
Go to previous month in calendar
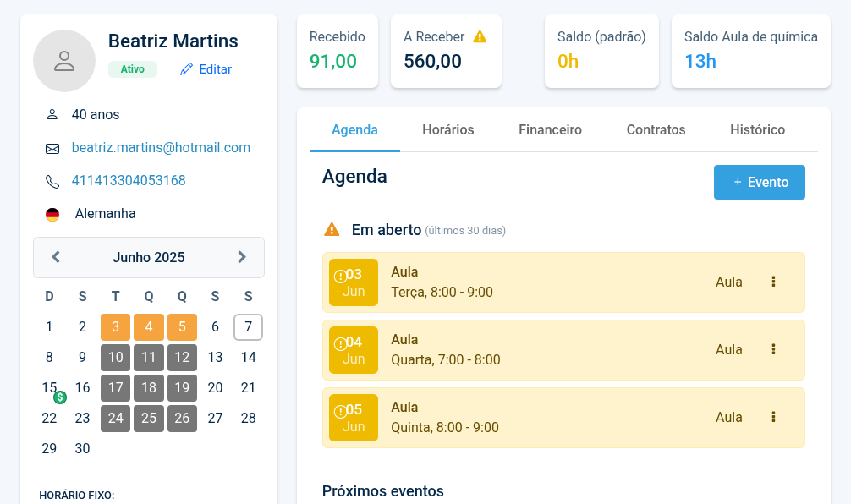pyautogui.click(x=56, y=257)
